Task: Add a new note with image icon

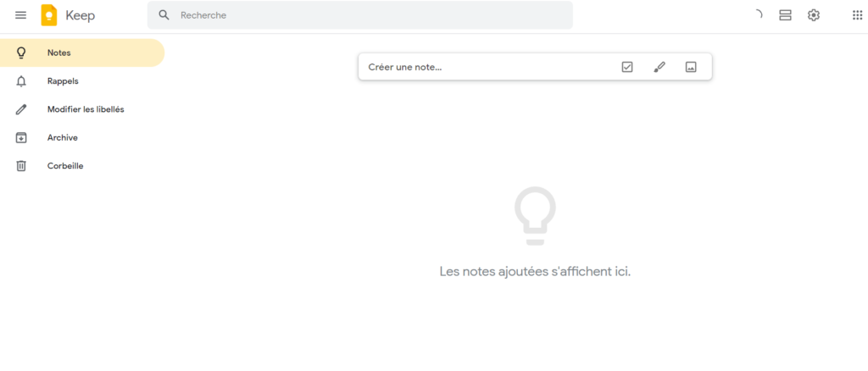Action: tap(691, 67)
